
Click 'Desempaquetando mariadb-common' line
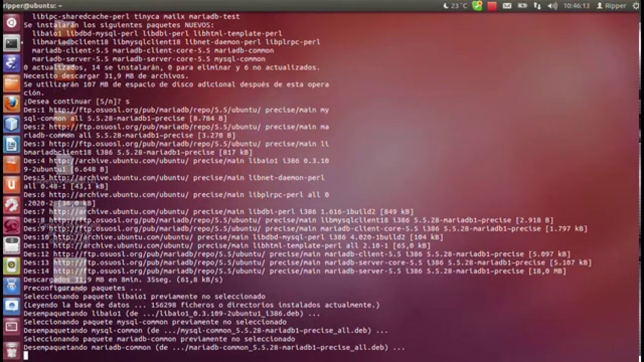(214, 347)
